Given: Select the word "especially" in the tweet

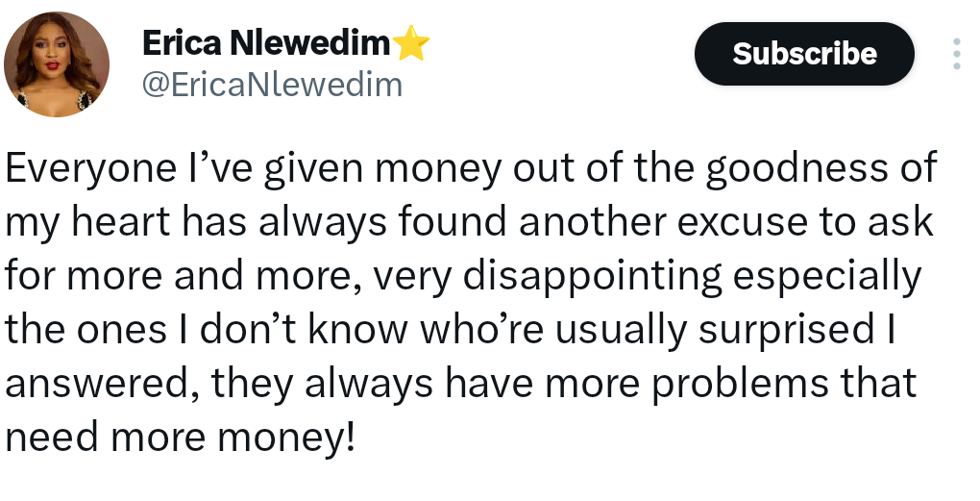Looking at the screenshot, I should point(829,276).
